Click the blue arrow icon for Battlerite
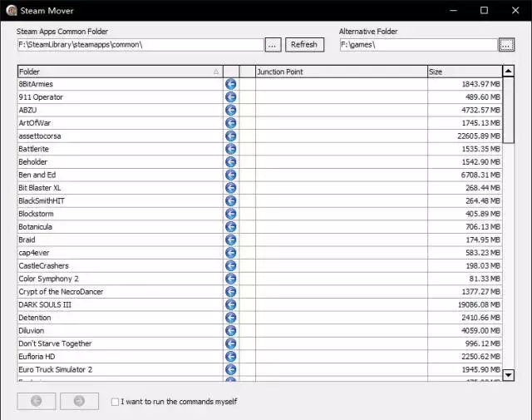This screenshot has width=532, height=420. 231,149
